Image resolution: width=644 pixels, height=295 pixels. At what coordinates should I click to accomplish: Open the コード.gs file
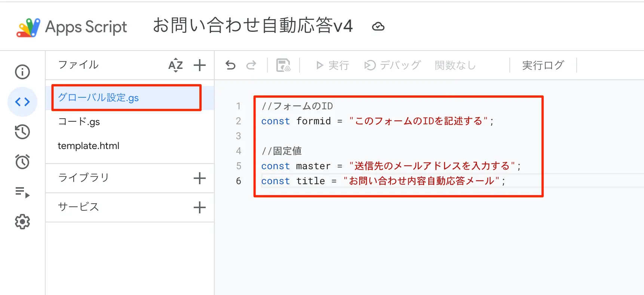[79, 122]
